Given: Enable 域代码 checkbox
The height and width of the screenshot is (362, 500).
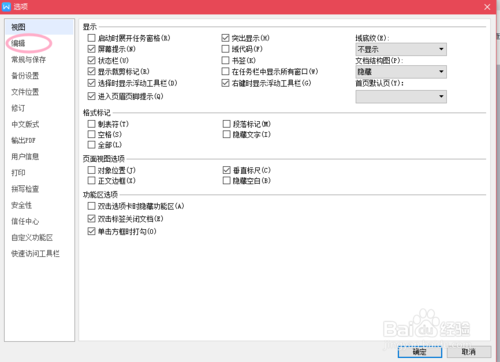Looking at the screenshot, I should click(226, 49).
